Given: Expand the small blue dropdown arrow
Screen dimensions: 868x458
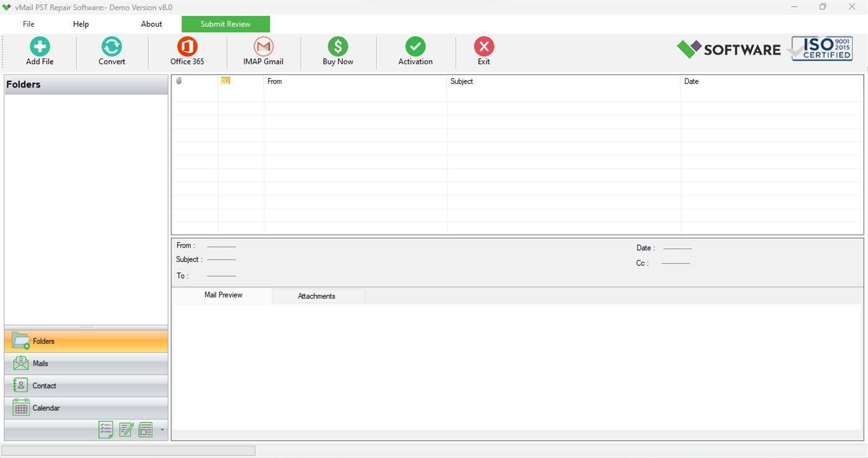Looking at the screenshot, I should tap(161, 429).
